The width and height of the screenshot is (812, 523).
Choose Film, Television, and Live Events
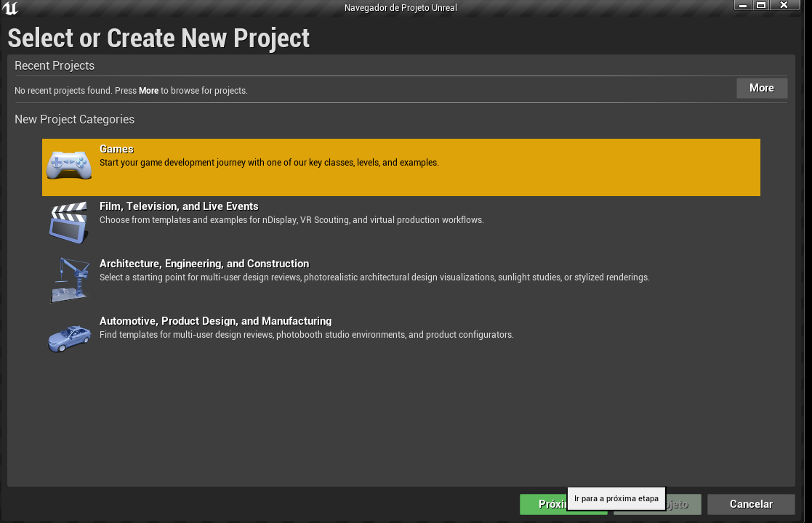[179, 206]
